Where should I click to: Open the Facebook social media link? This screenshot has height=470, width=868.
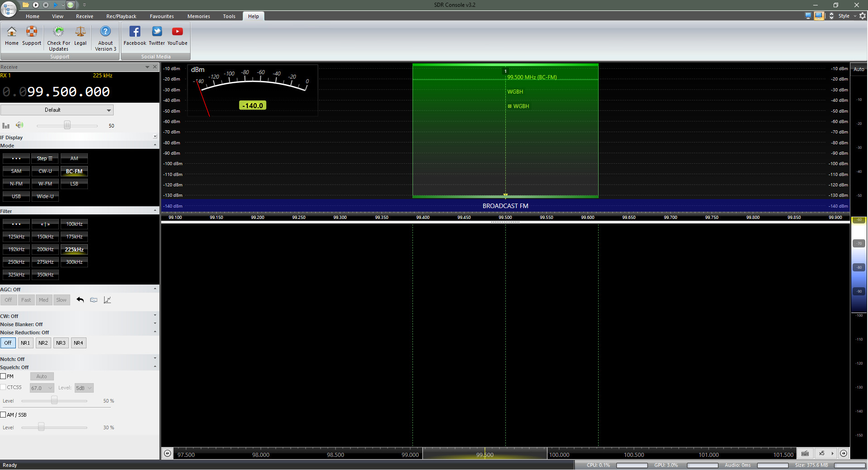(x=134, y=32)
